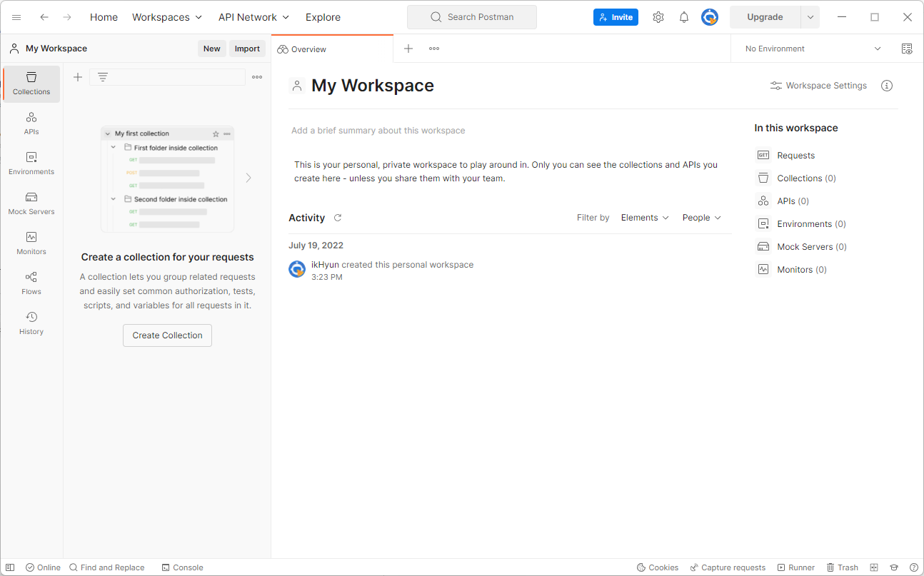Open Environments in the sidebar
Viewport: 924px width, 576px height.
[x=31, y=163]
